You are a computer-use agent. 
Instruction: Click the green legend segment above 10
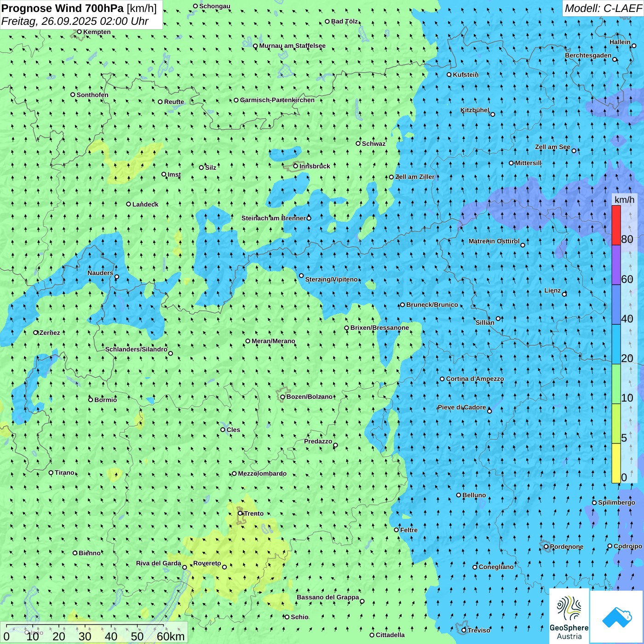(616, 384)
